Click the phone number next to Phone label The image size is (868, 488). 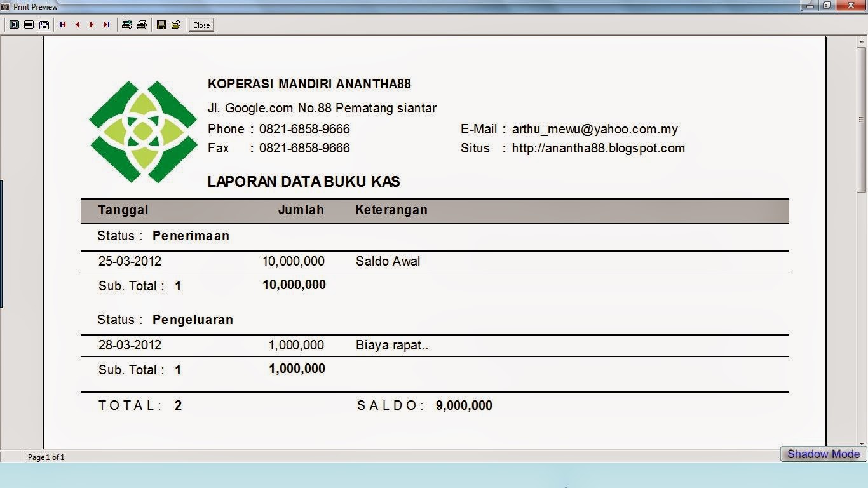pos(304,129)
